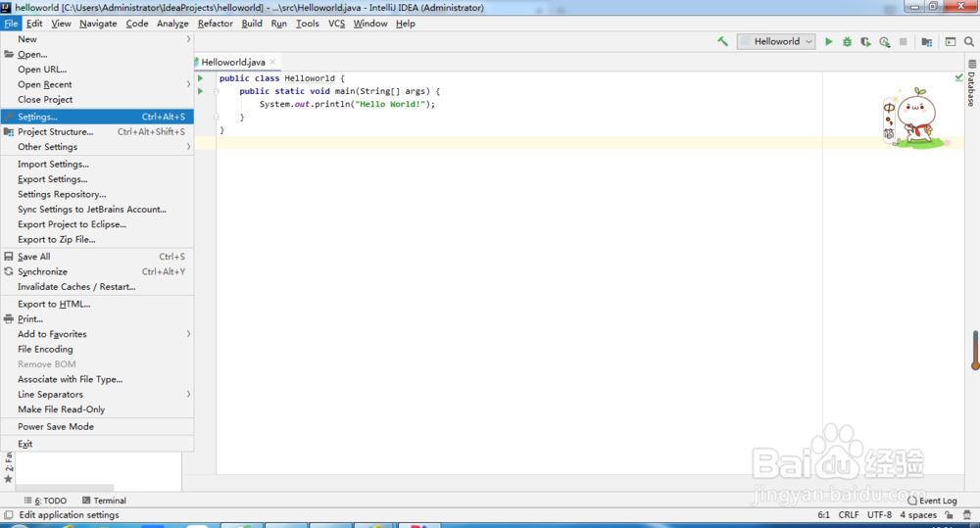Choose Associate with File Type...
The image size is (980, 528).
[97, 379]
